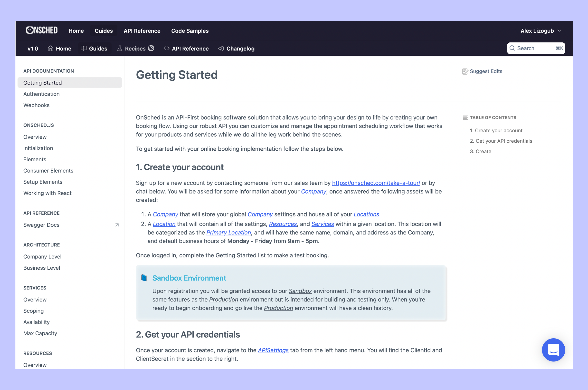Open the v1.0 version selector
588x390 pixels.
click(33, 49)
